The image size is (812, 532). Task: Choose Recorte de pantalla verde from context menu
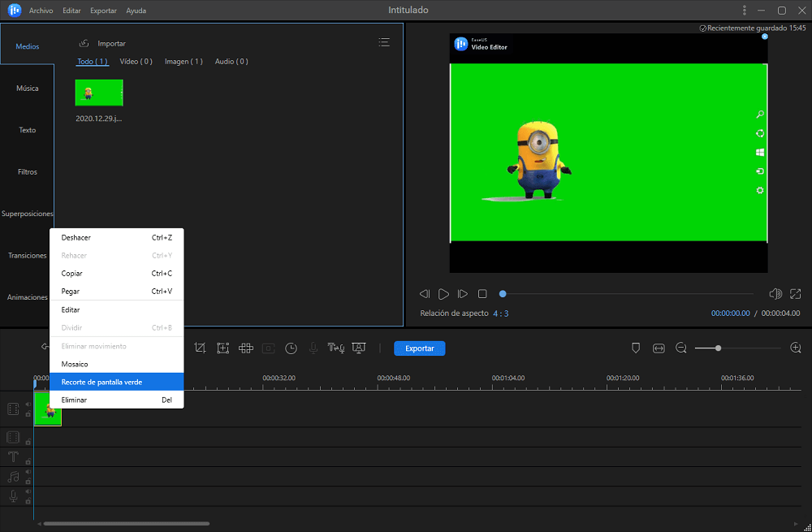tap(116, 382)
